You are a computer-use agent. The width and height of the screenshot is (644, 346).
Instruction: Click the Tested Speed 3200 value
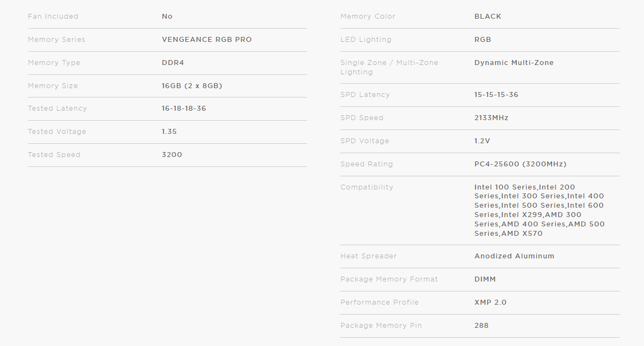pos(172,155)
